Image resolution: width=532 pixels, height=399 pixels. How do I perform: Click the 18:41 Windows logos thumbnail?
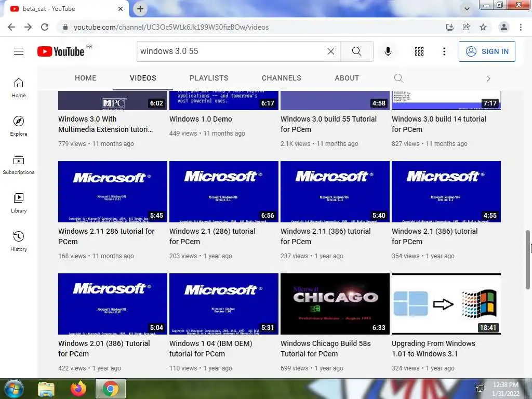pyautogui.click(x=446, y=304)
